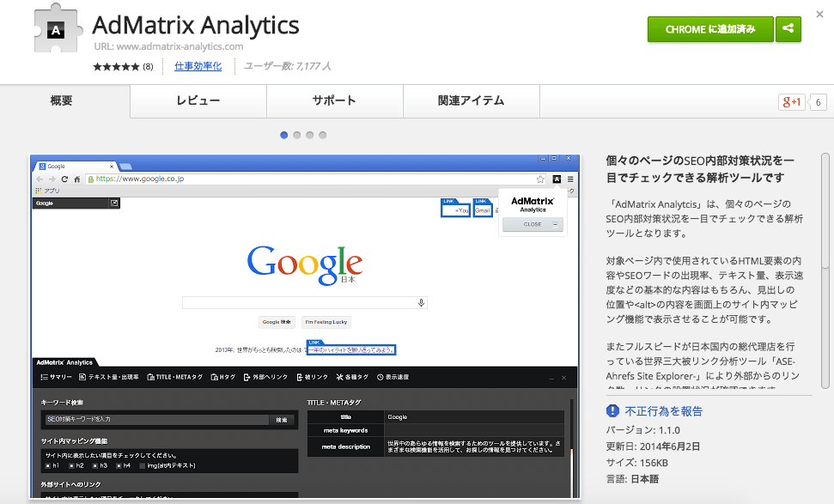Screen dimensions: 834x504
Task: Open the 被リンク panel tab
Action: point(313,377)
